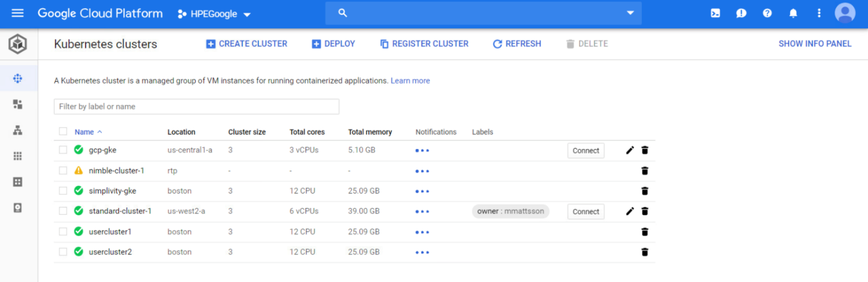868x282 pixels.
Task: Focus the top search products bar
Action: tap(483, 13)
